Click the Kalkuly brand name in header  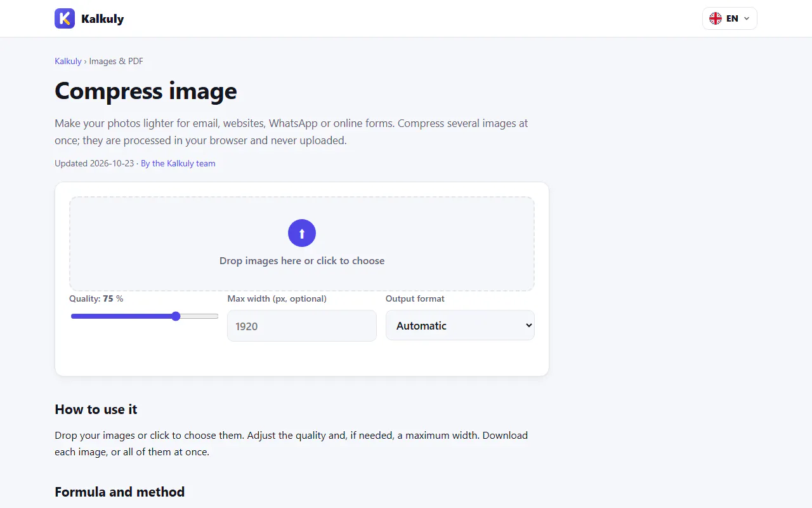[102, 19]
